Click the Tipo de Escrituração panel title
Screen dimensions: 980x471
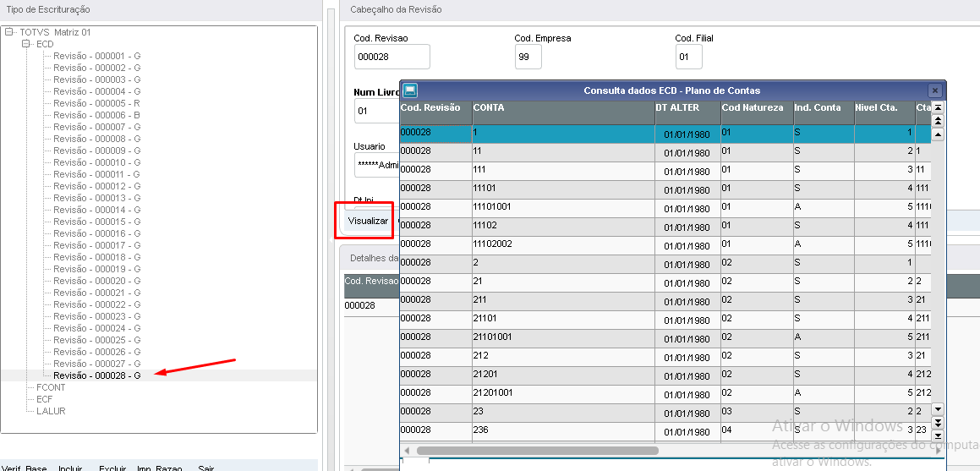click(48, 9)
